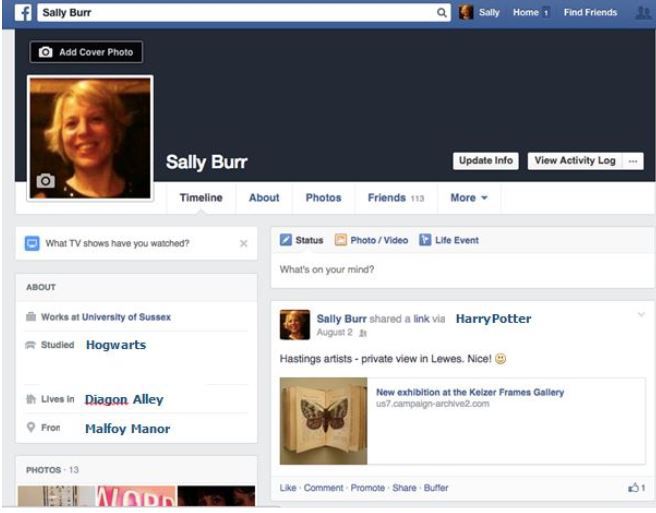
Task: Click the search magnifier icon
Action: tap(442, 13)
